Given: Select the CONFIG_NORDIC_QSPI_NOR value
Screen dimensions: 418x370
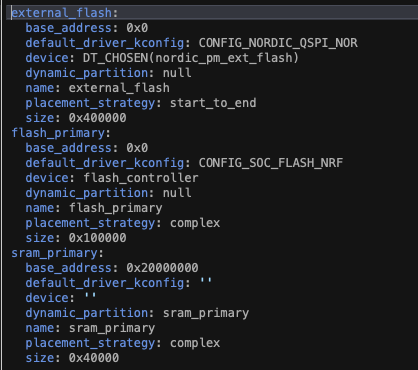Looking at the screenshot, I should point(278,43).
